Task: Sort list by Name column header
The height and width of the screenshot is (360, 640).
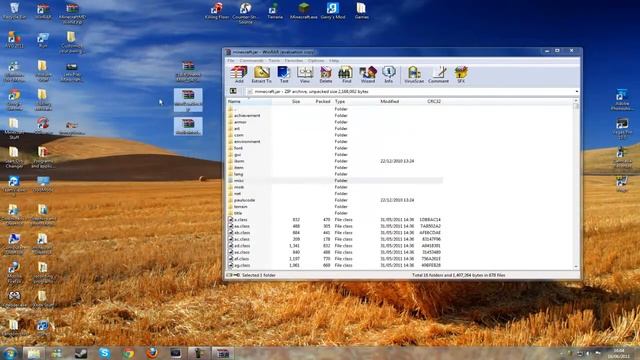Action: 249,101
